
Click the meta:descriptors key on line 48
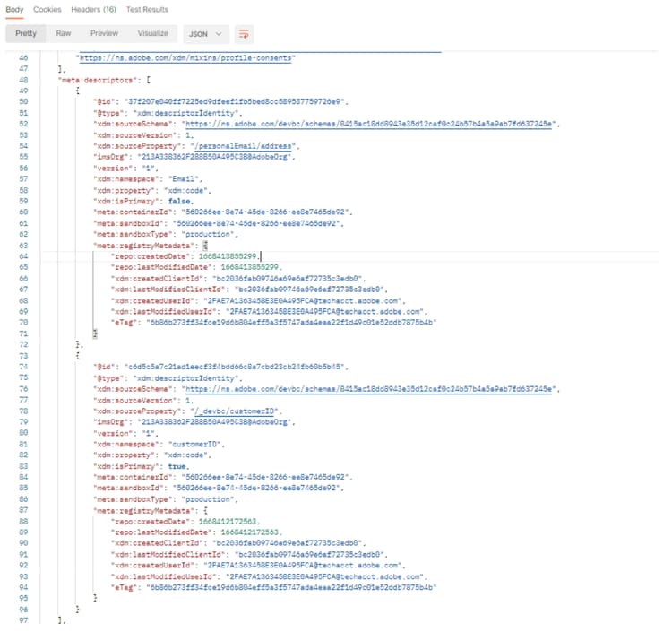[x=98, y=80]
